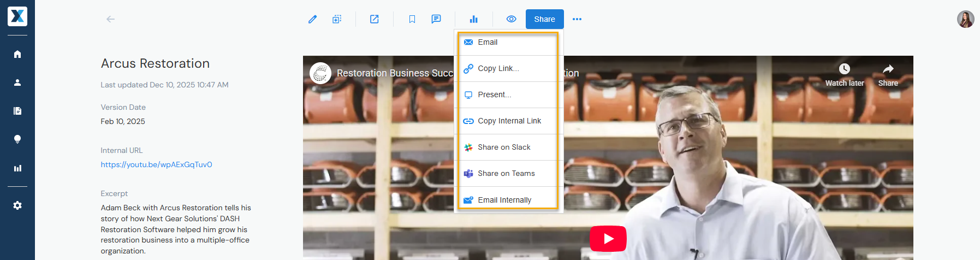Viewport: 980px width, 260px height.
Task: Click the 'Feb 10, 2025' version date
Action: pyautogui.click(x=123, y=121)
